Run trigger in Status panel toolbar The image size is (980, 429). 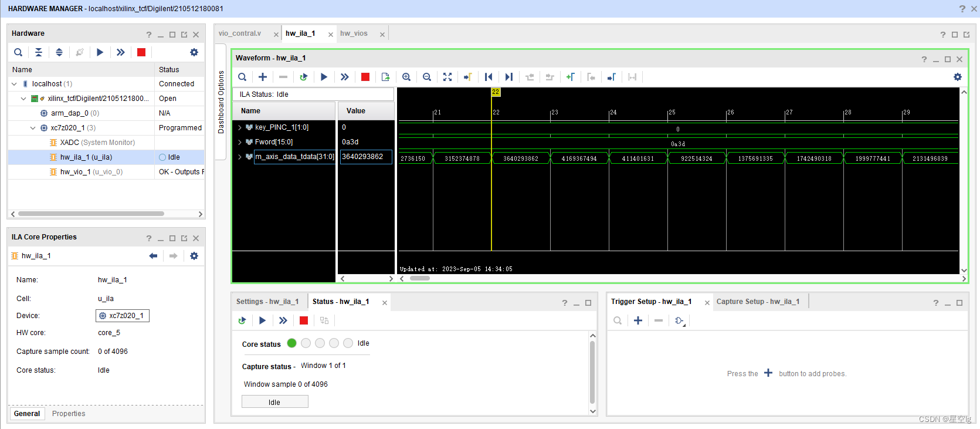[x=262, y=320]
